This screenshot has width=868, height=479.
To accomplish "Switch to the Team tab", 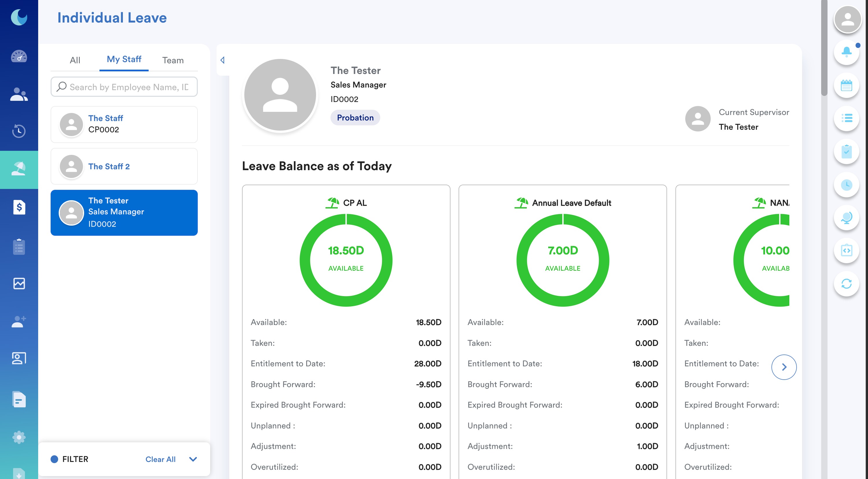I will [173, 60].
